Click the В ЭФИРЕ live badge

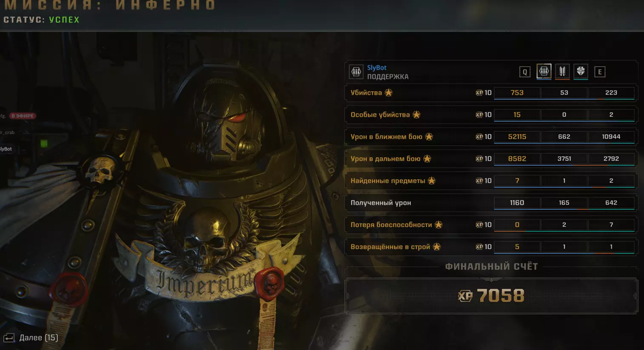coord(23,116)
